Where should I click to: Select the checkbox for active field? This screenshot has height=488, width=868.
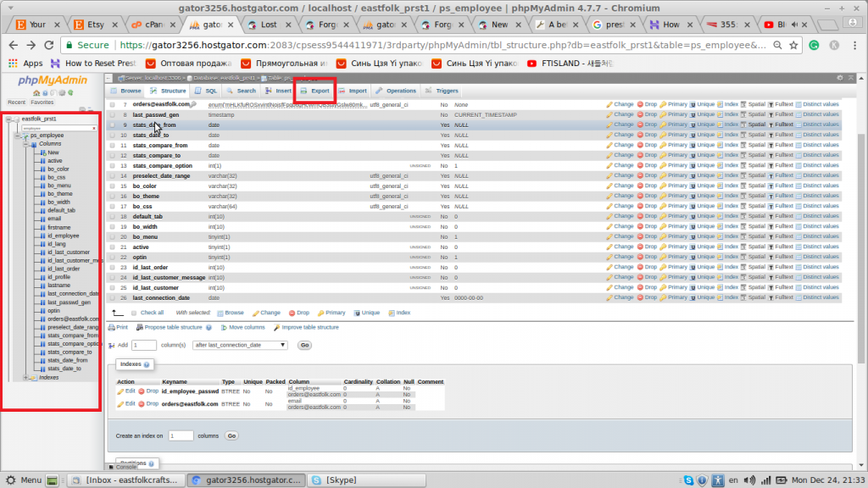click(112, 247)
